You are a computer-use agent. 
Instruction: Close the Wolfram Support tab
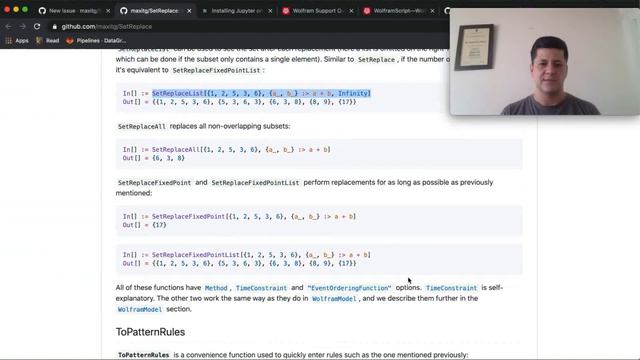coord(351,11)
